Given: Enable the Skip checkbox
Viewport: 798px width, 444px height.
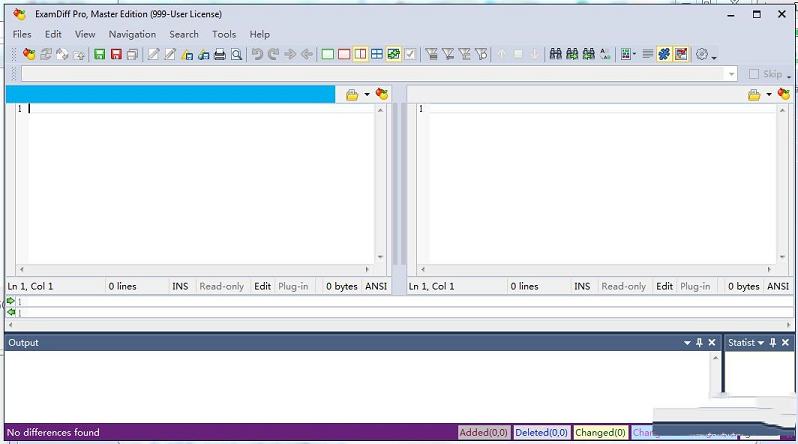Looking at the screenshot, I should click(x=754, y=74).
